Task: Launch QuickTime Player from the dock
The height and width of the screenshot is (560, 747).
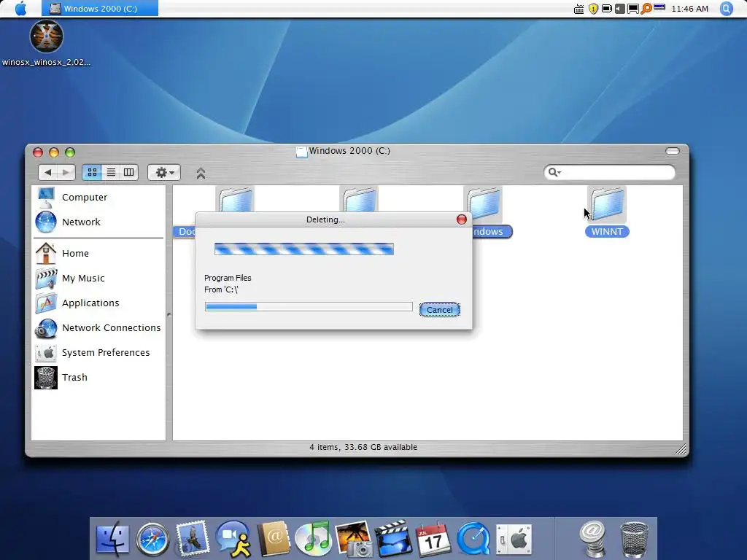Action: point(473,539)
